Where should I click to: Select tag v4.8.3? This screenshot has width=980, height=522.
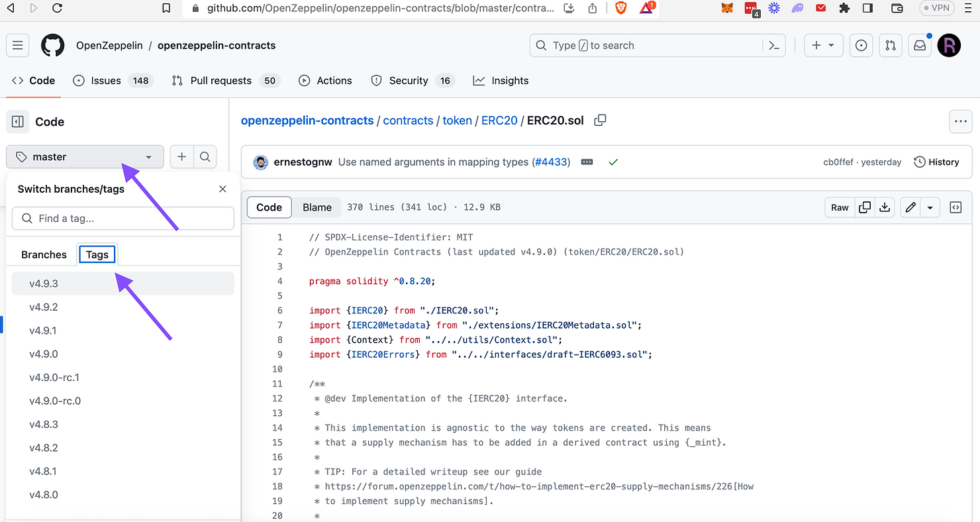pos(123,424)
